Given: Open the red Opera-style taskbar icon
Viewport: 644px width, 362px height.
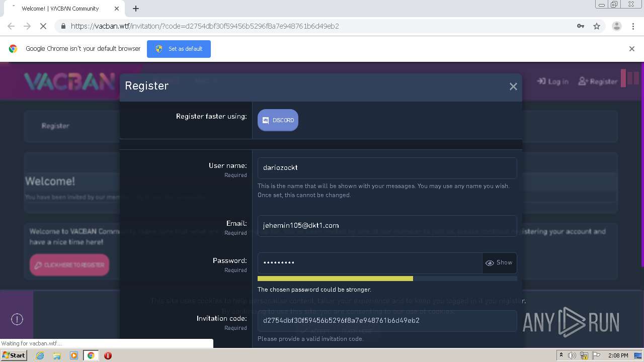Looking at the screenshot, I should point(108,355).
